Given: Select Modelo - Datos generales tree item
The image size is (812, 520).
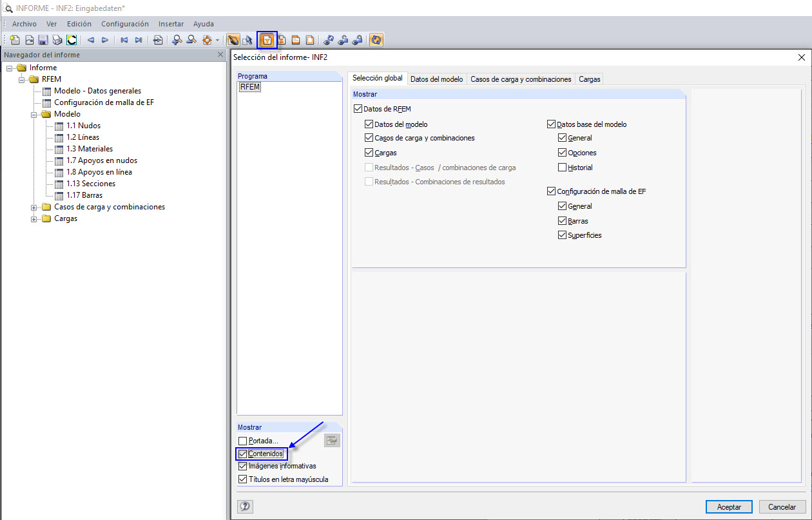Looking at the screenshot, I should [97, 91].
